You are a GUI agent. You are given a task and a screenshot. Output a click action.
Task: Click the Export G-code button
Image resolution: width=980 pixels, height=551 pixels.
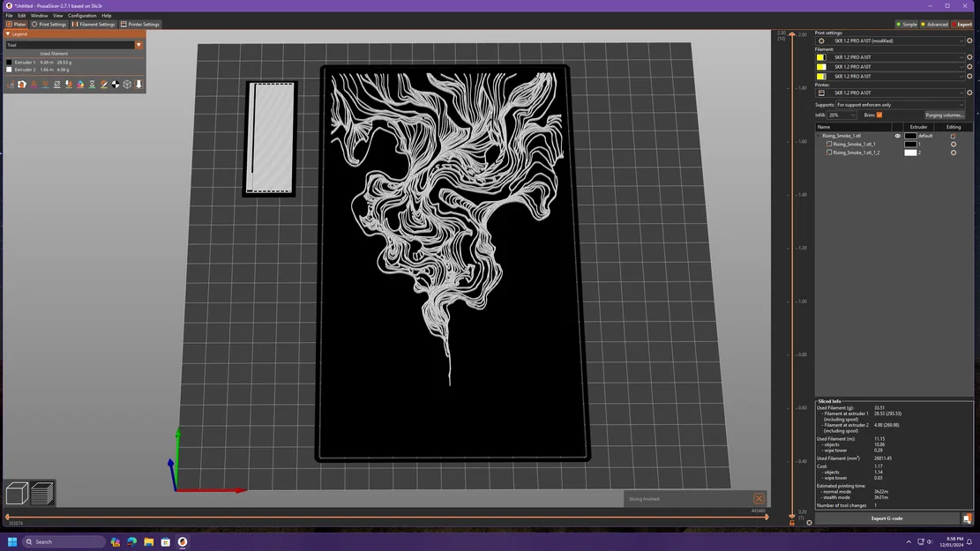(886, 518)
